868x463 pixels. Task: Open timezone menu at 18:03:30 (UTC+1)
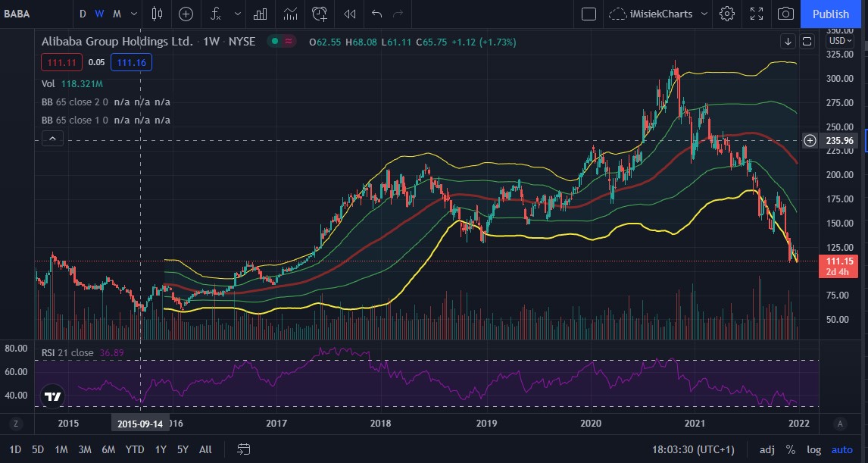[x=693, y=449]
